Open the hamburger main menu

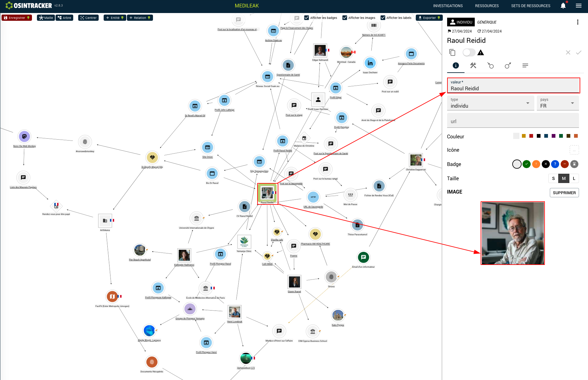[x=578, y=6]
